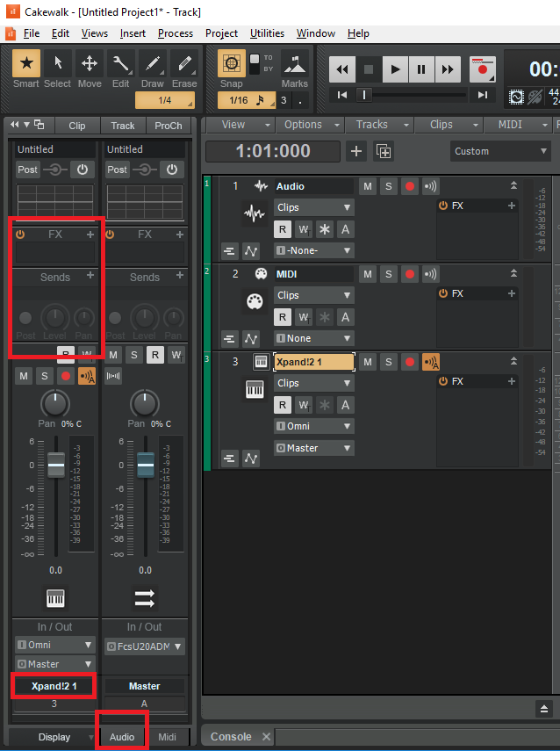This screenshot has height=751, width=560.
Task: Solo the MIDI track 2
Action: [389, 274]
